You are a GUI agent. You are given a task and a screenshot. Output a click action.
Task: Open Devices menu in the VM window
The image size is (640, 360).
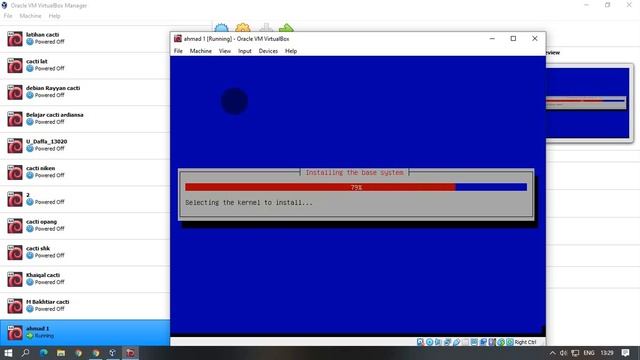click(268, 51)
